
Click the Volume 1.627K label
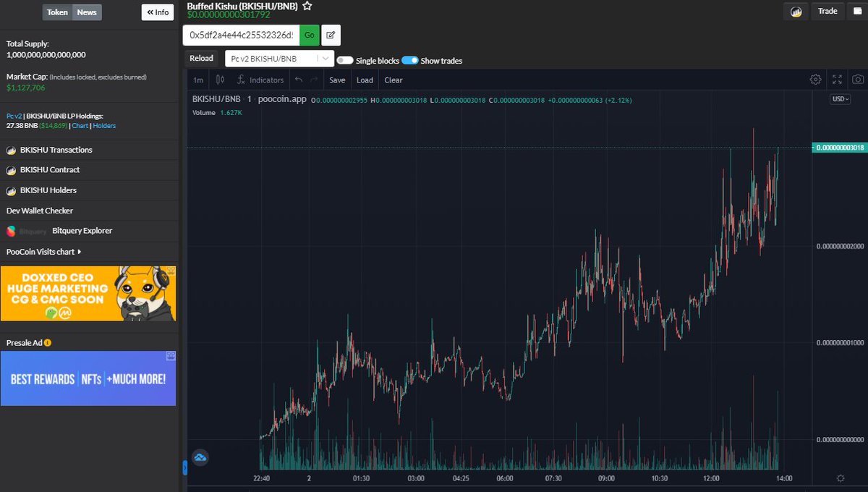coord(217,113)
